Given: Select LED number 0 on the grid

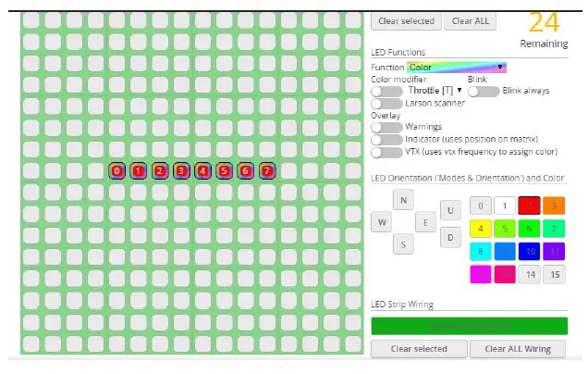Looking at the screenshot, I should point(117,171).
